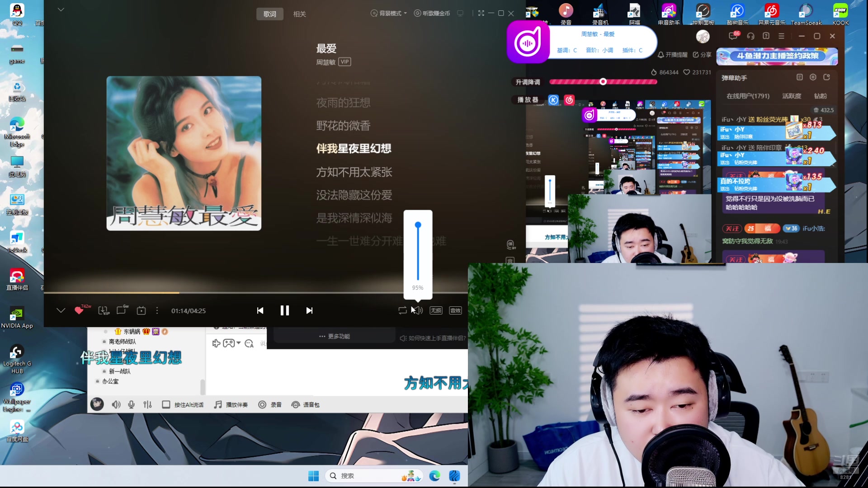Click the 播放伴奏 music note button
Screen dimensions: 868x488
tap(231, 404)
